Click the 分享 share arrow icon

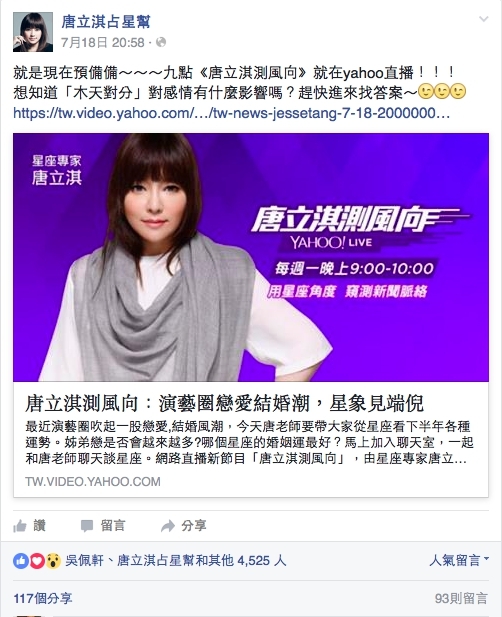(168, 526)
